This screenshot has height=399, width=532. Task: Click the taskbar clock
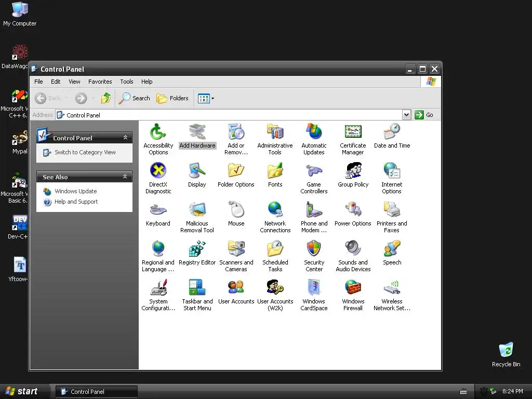[x=513, y=391]
